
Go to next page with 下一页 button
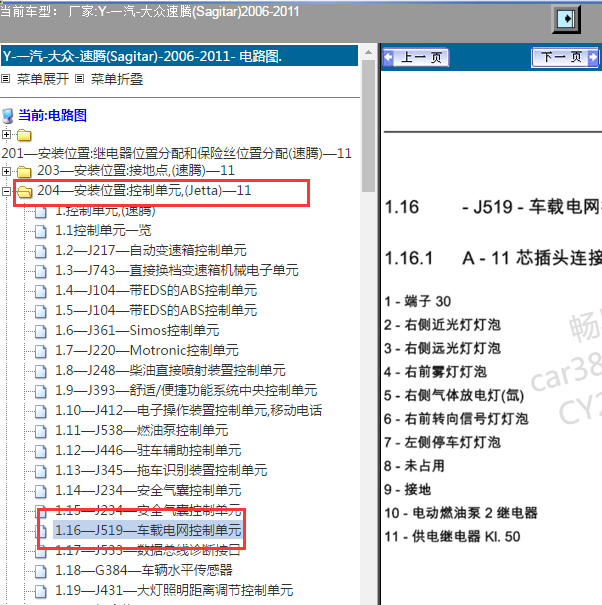click(565, 58)
